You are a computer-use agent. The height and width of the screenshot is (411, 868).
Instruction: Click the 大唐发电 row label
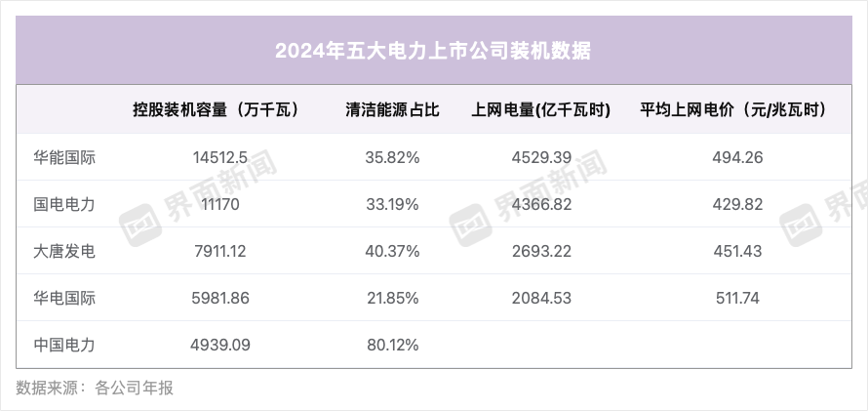(x=64, y=251)
